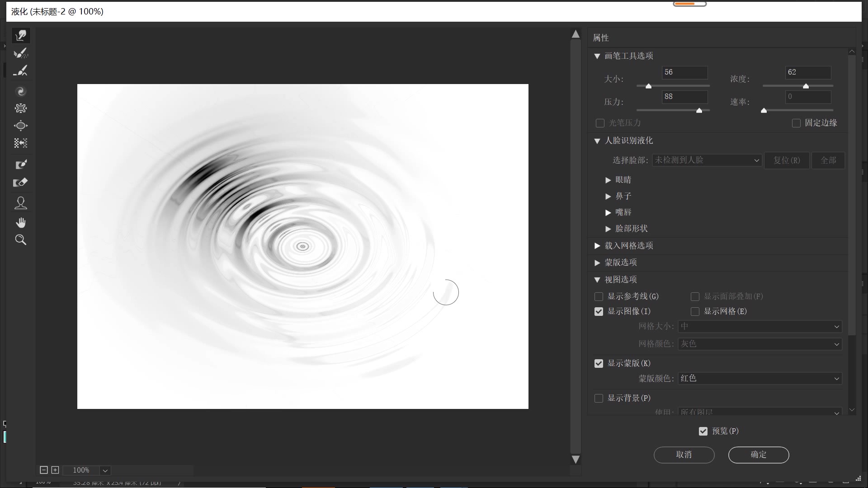Viewport: 868px width, 488px height.
Task: Open the 蒙版颜色 dropdown
Action: pyautogui.click(x=759, y=379)
